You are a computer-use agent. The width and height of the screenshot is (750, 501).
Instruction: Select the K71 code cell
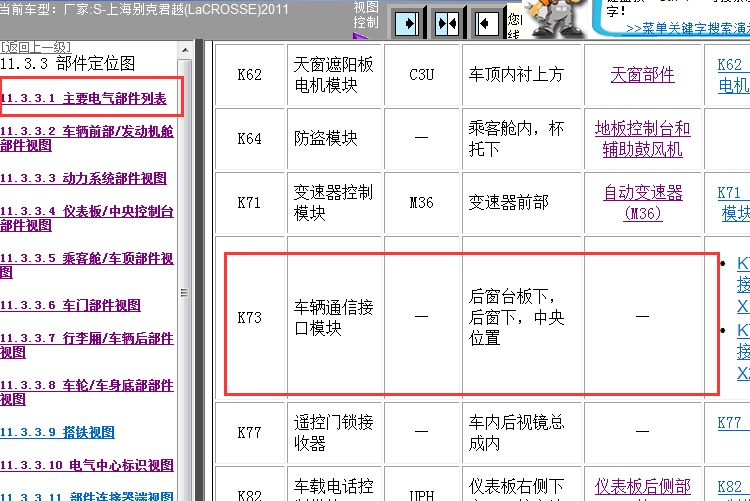(250, 202)
